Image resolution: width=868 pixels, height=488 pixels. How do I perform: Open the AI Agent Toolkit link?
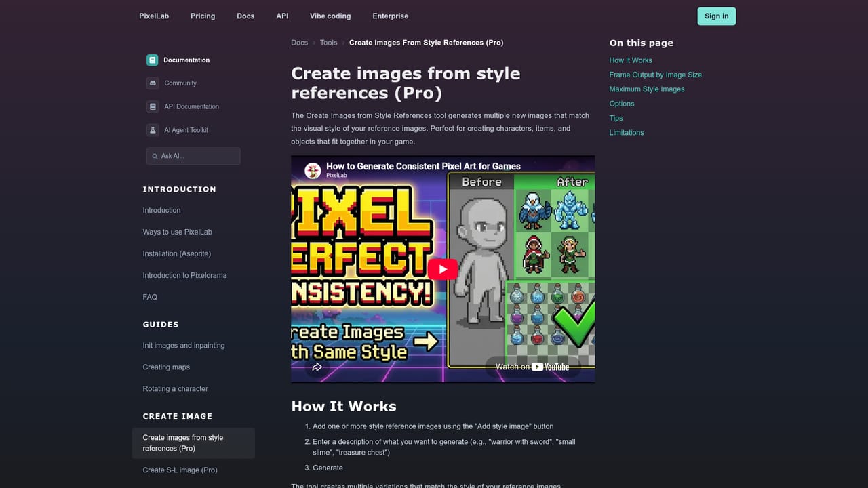pos(186,130)
